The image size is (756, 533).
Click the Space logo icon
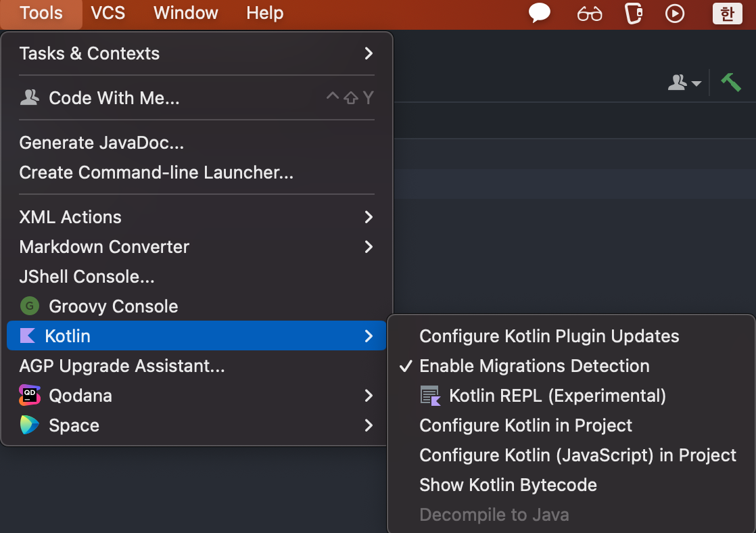tap(29, 425)
